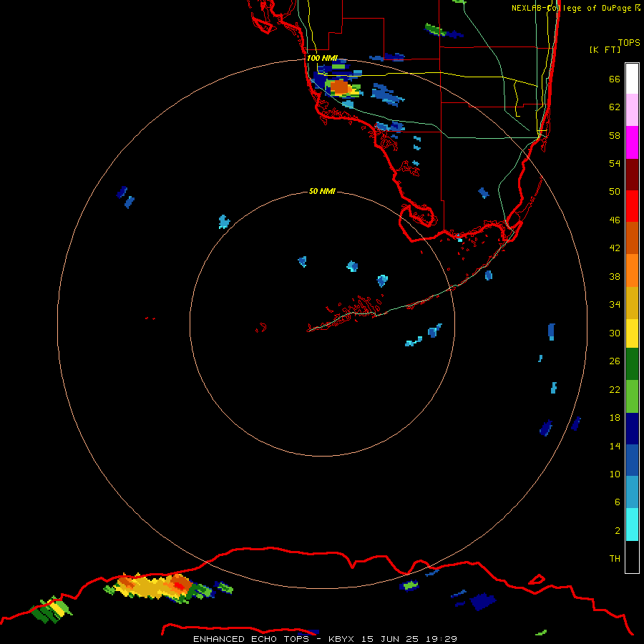Click the cyan swatch near the scale bottom
This screenshot has width=644, height=644.
coord(632,525)
